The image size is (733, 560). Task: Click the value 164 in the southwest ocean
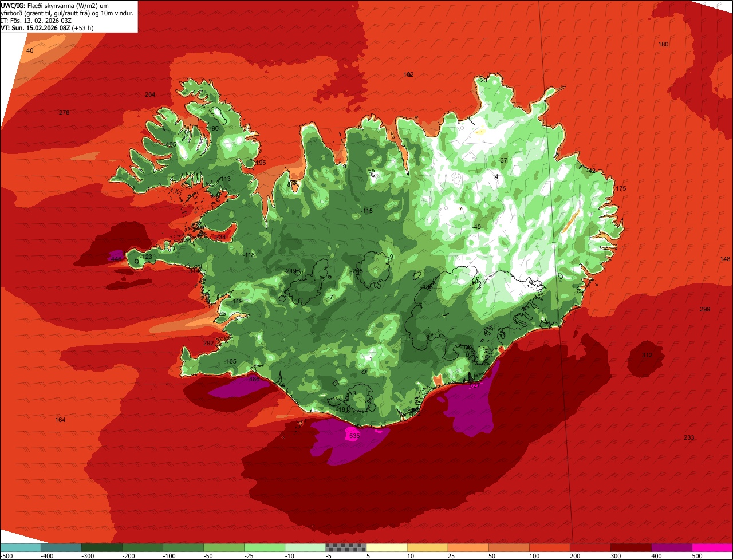60,420
